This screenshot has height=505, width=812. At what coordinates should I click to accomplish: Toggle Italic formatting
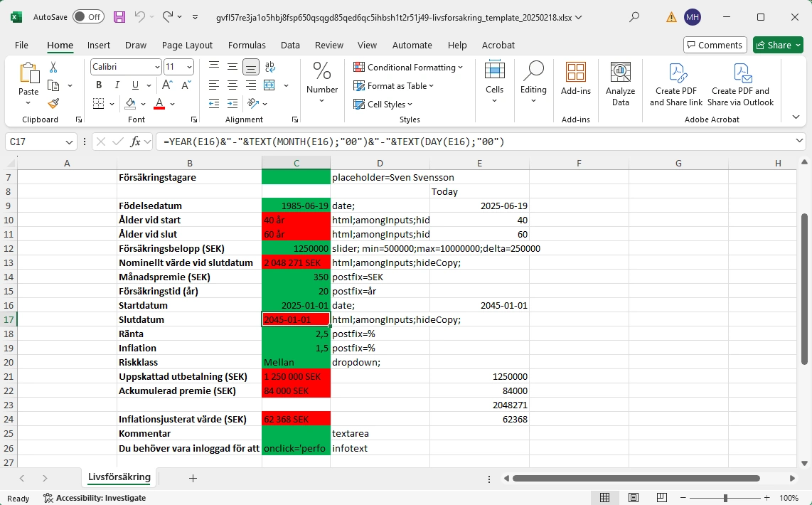117,85
